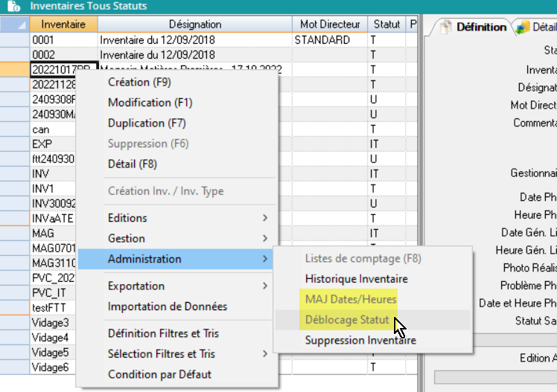Select Modification (F1) in the context menu
This screenshot has height=392, width=557.
[x=150, y=103]
